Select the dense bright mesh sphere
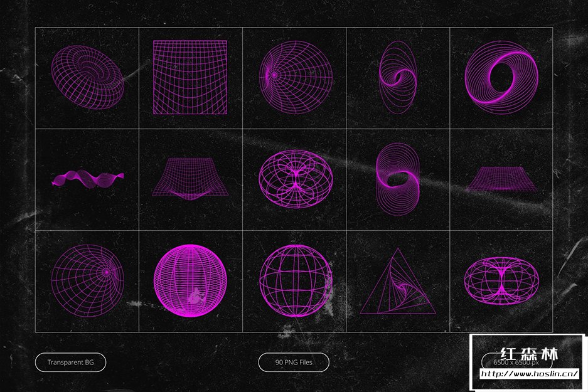588x392 pixels. click(x=191, y=281)
